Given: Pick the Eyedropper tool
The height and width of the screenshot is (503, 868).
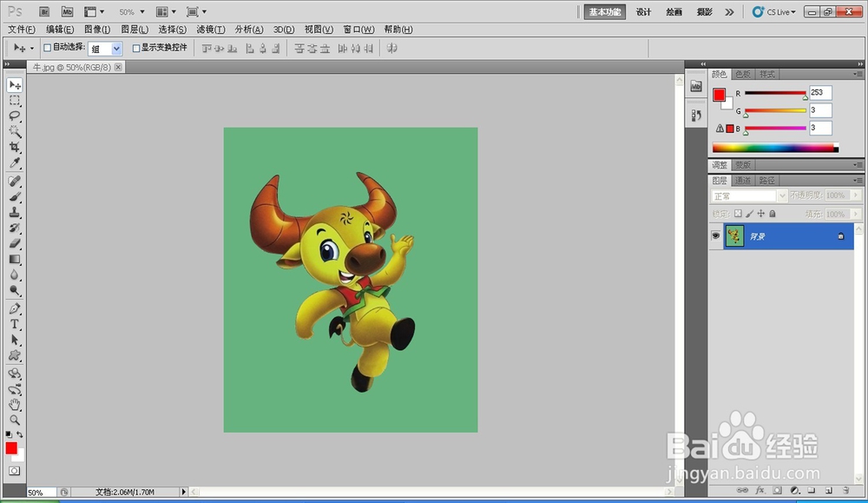Looking at the screenshot, I should click(15, 163).
